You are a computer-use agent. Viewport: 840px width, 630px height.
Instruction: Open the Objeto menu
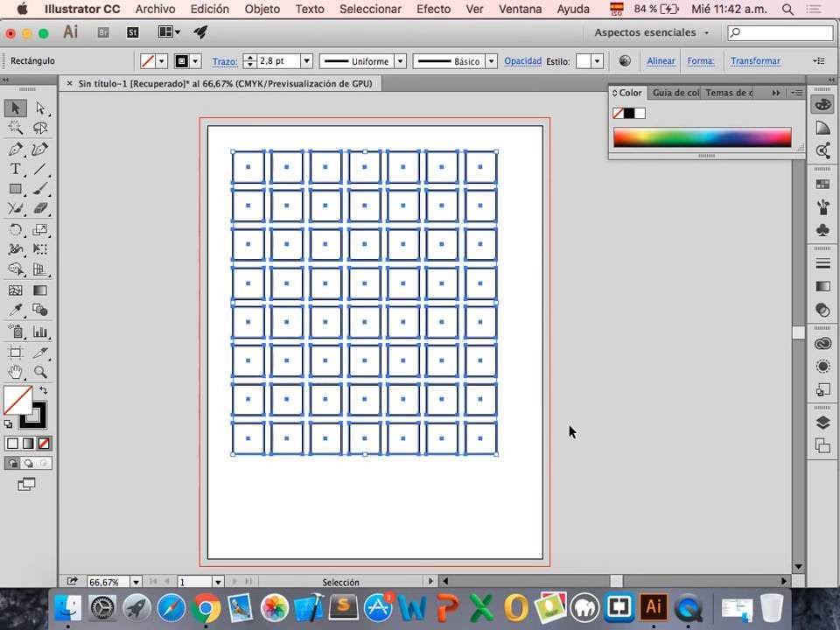[262, 9]
